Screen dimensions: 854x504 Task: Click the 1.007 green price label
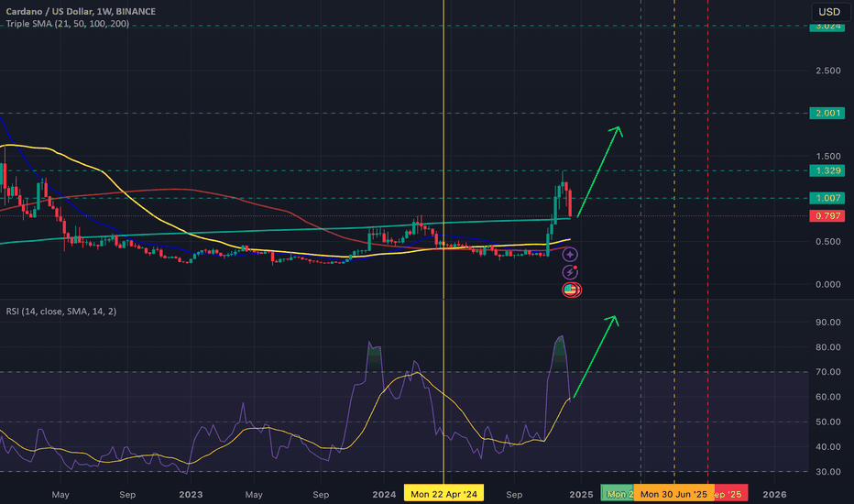827,198
